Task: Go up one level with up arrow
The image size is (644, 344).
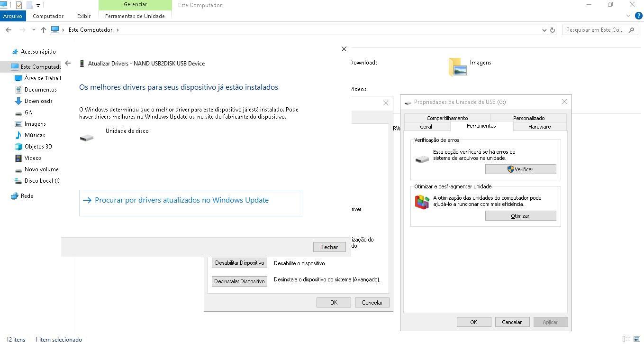Action: 44,30
